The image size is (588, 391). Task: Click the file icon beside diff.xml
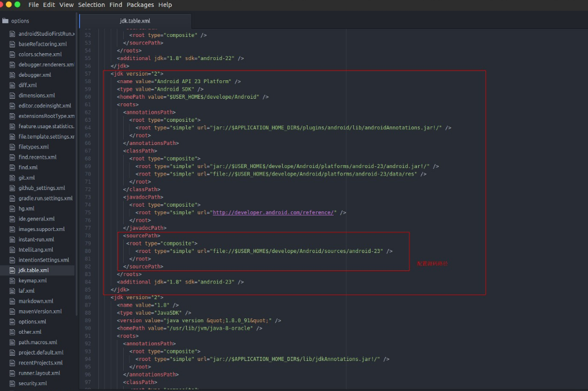tap(13, 85)
